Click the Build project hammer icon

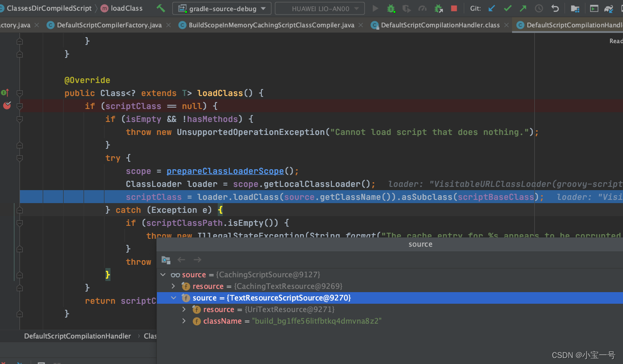161,8
